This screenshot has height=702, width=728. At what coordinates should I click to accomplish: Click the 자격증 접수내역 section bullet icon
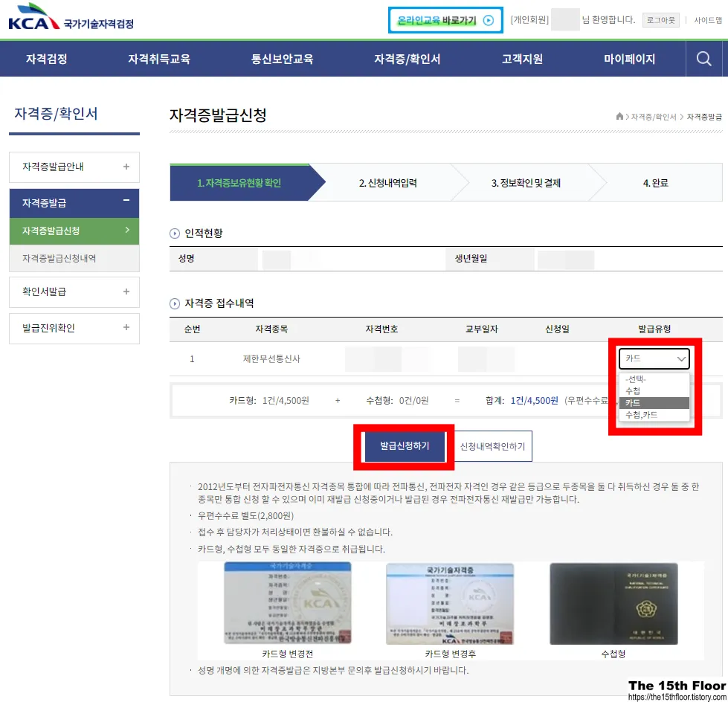coord(175,304)
